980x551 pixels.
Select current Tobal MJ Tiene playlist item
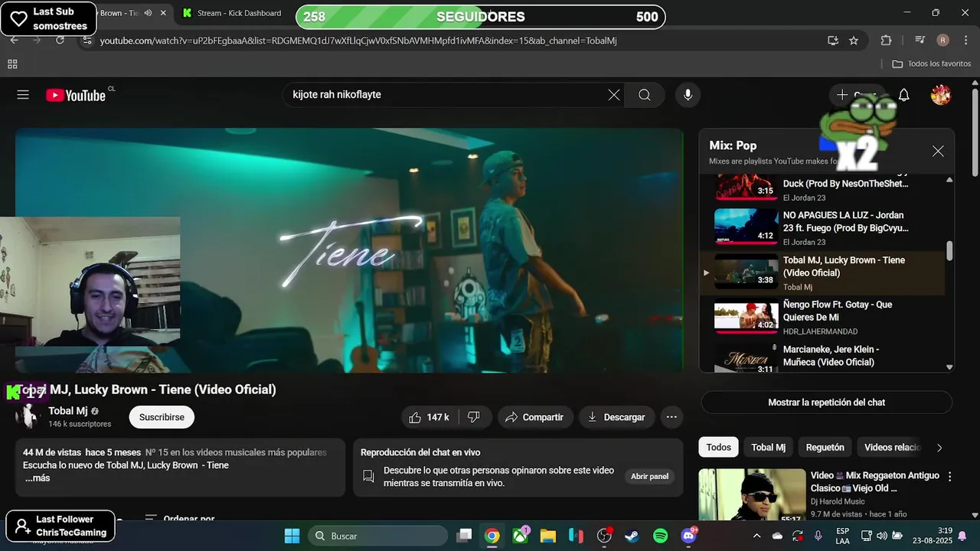[822, 273]
